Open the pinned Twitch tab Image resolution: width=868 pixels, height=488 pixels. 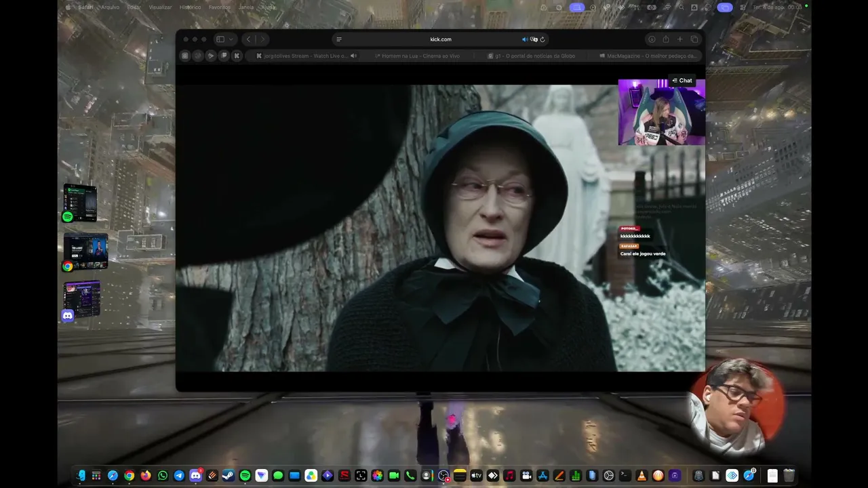pos(224,56)
